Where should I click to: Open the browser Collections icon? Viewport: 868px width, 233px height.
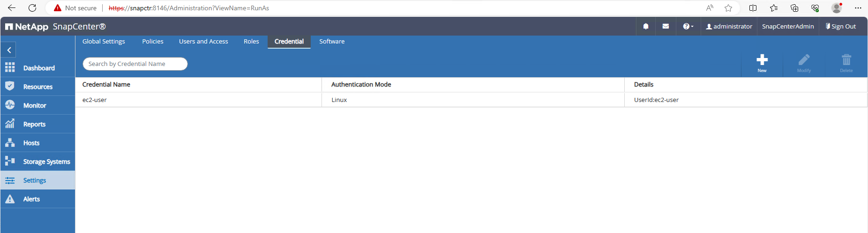794,8
